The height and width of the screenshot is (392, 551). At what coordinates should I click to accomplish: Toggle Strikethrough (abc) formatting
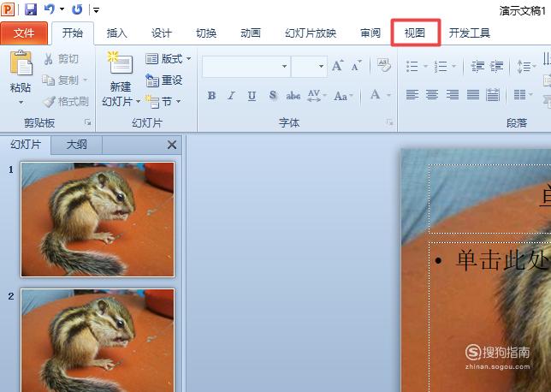[x=293, y=96]
